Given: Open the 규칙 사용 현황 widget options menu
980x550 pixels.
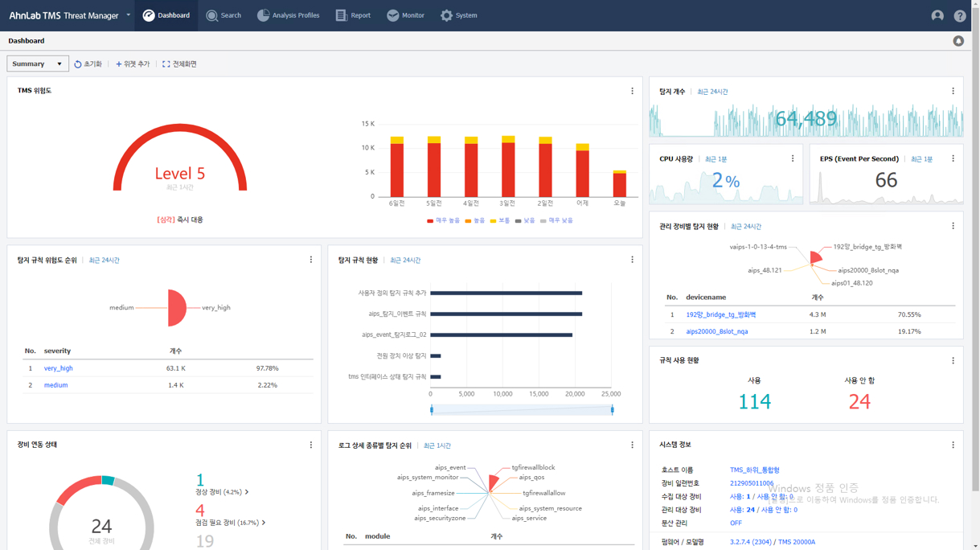Looking at the screenshot, I should point(953,360).
